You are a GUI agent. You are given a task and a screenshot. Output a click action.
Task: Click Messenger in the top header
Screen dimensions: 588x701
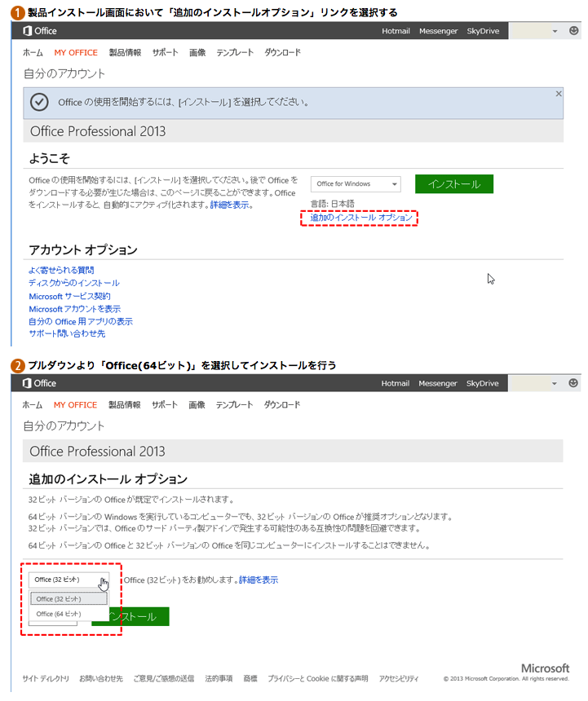438,31
